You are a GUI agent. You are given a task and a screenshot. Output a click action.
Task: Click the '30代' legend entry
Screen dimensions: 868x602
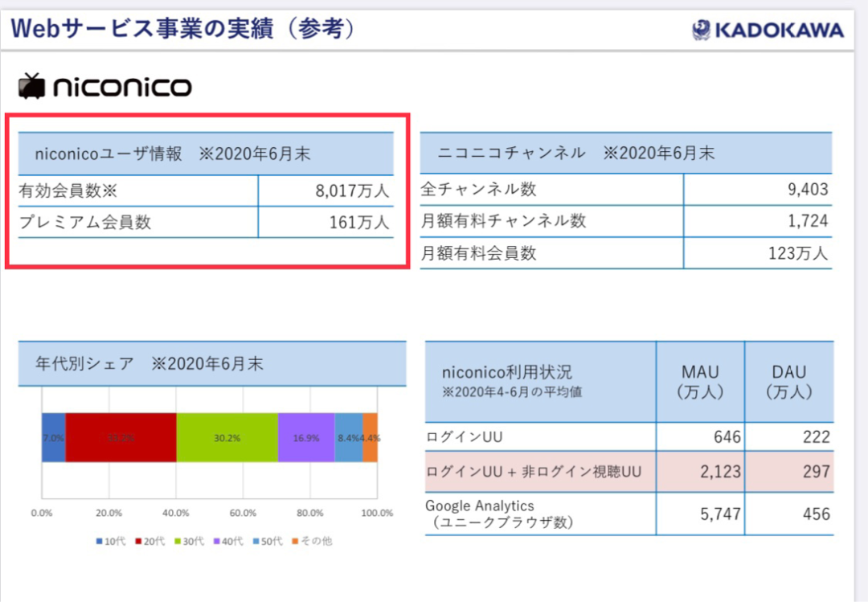click(x=190, y=541)
